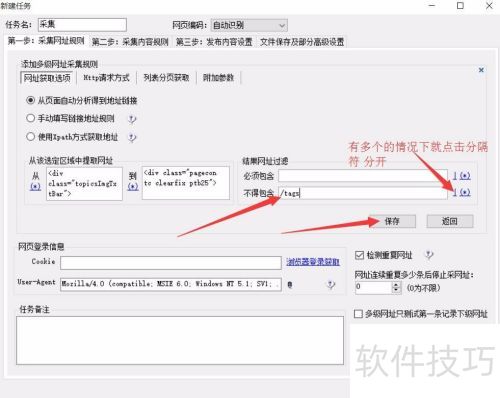This screenshot has height=398, width=500.
Task: Open the 文件保存及部分高级设置 tab
Action: coord(302,42)
